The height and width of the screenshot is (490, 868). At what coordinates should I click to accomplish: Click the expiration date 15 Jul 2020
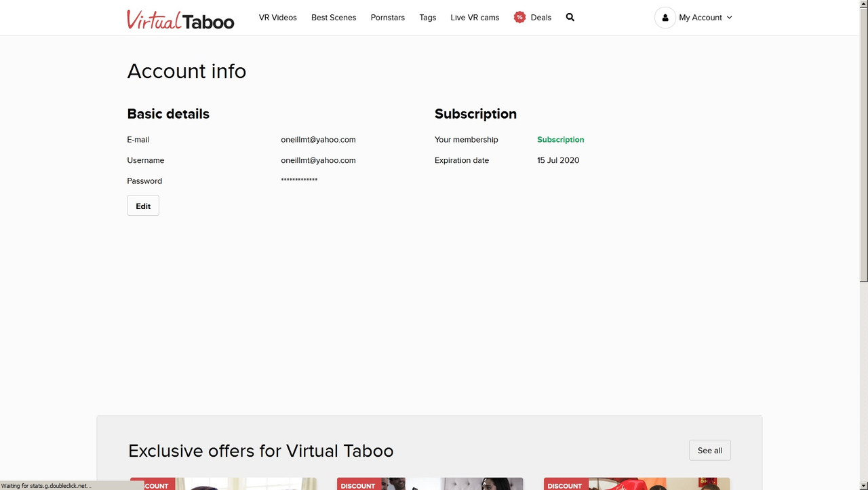[558, 160]
